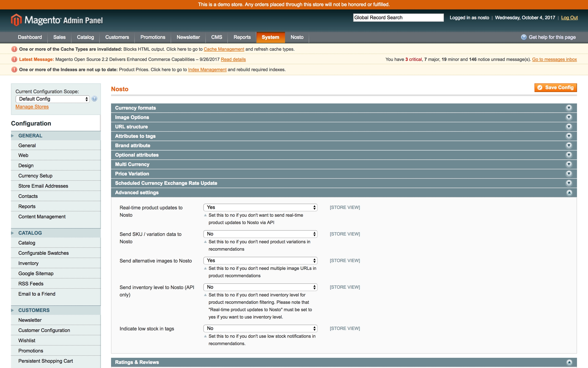
Task: Open Send SKU variation data select
Action: coord(260,234)
